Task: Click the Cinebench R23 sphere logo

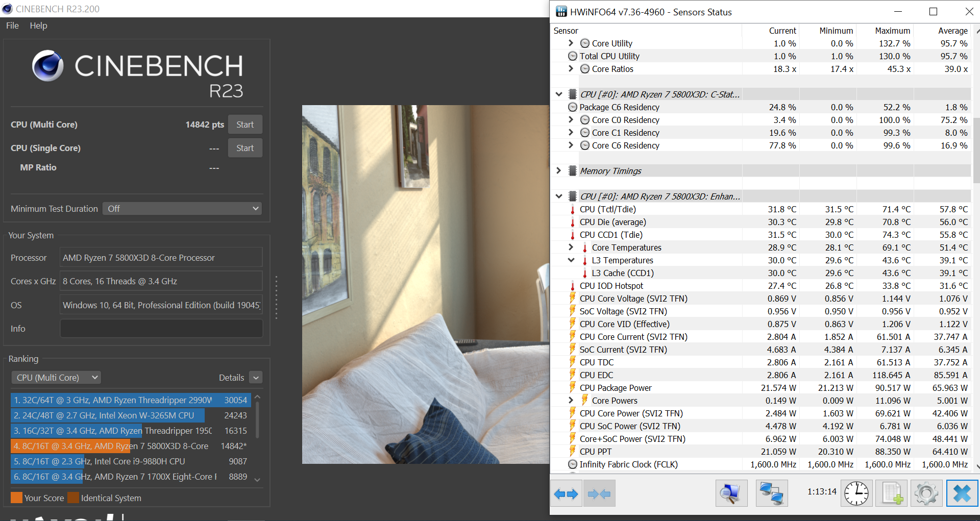Action: pos(48,66)
